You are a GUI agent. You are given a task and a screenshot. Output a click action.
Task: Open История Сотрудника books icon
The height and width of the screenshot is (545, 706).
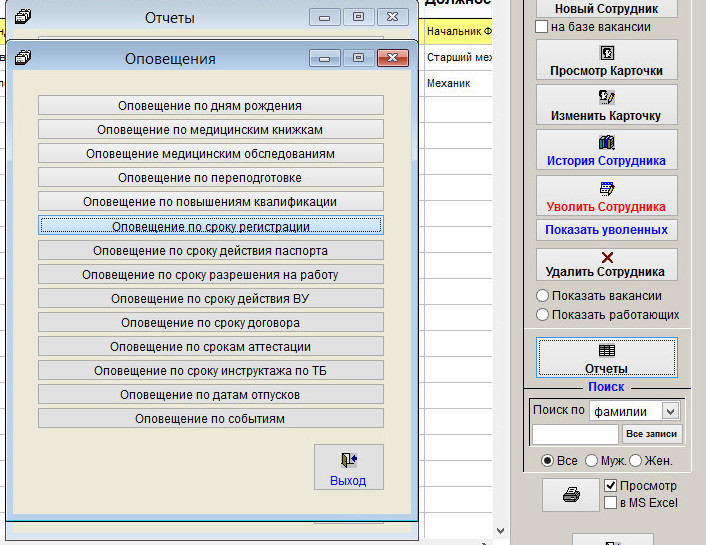pyautogui.click(x=606, y=142)
